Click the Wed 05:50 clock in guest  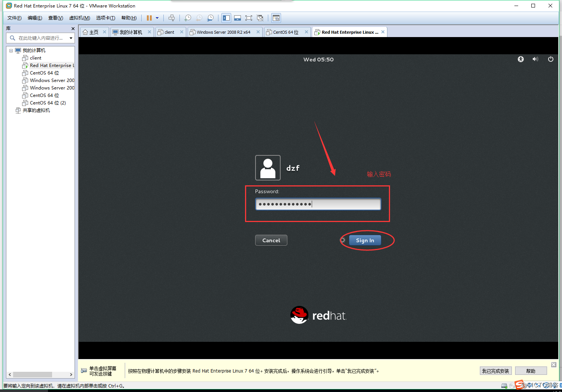318,60
